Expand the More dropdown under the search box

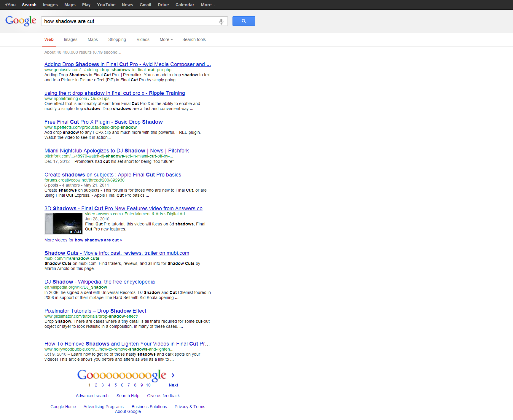tap(166, 39)
